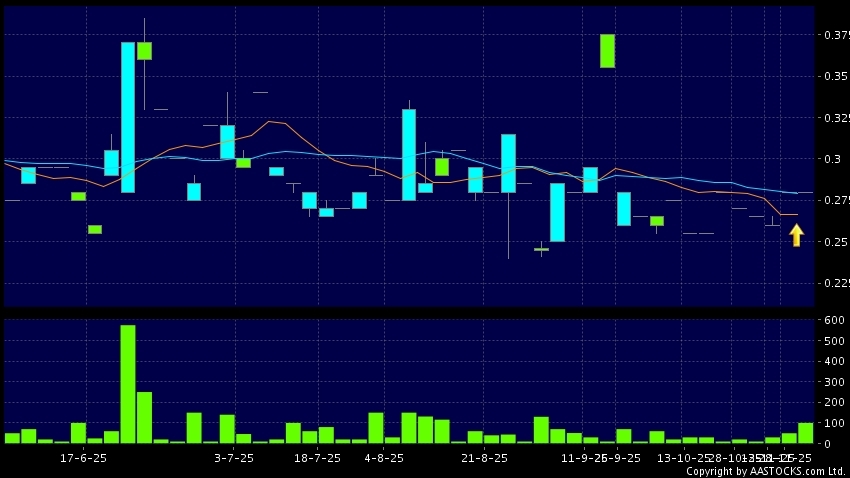Click the isolated green candle near 0.375
850x478 pixels.
(x=607, y=51)
